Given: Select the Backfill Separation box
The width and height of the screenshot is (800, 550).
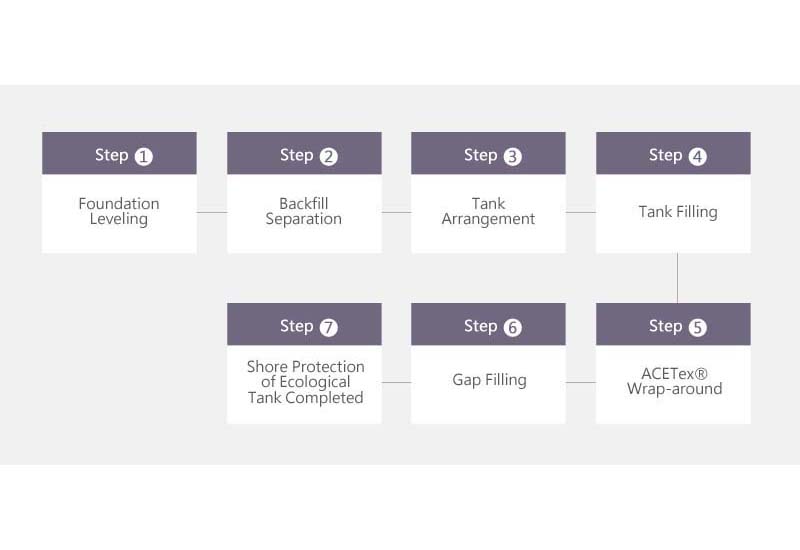Looking at the screenshot, I should (x=304, y=213).
